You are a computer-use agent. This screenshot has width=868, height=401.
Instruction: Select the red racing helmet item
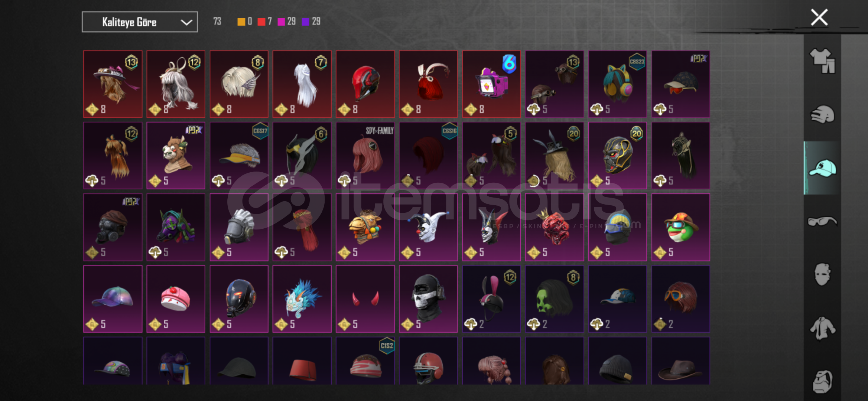[x=365, y=84]
